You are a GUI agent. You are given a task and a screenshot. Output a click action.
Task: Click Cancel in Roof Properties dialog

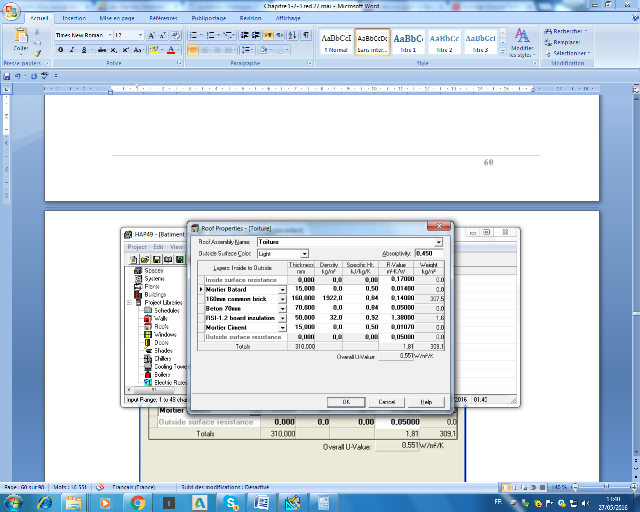point(386,401)
